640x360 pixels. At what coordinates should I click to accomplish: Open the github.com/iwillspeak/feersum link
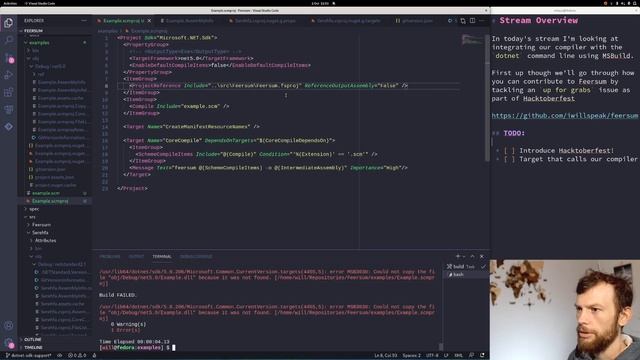point(564,116)
